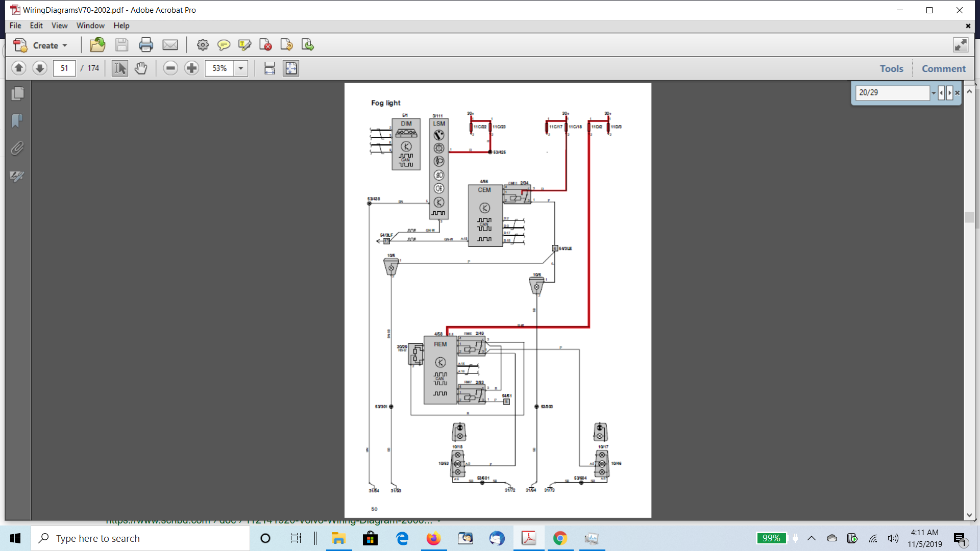The height and width of the screenshot is (551, 980).
Task: Open the Comment pane
Action: [x=943, y=68]
